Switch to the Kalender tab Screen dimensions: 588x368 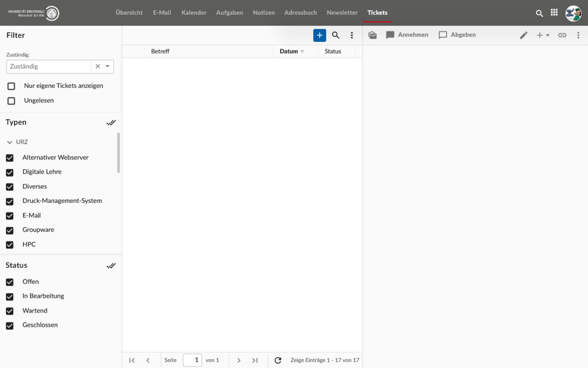pos(194,13)
